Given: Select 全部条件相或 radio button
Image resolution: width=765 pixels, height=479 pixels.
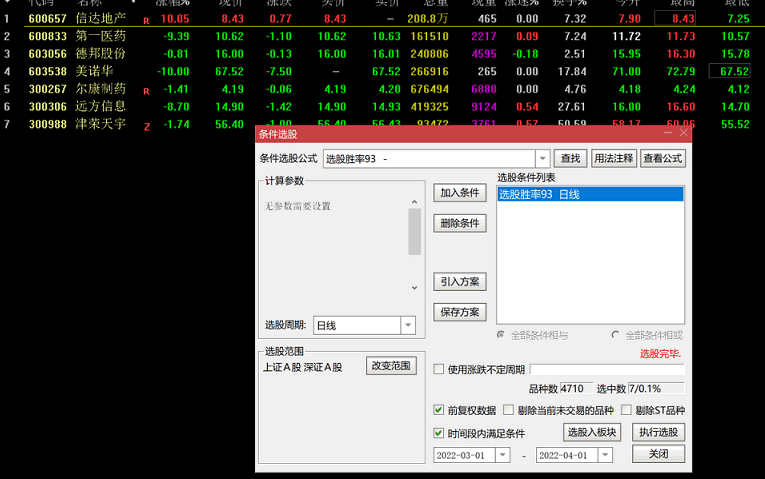Looking at the screenshot, I should [x=615, y=335].
